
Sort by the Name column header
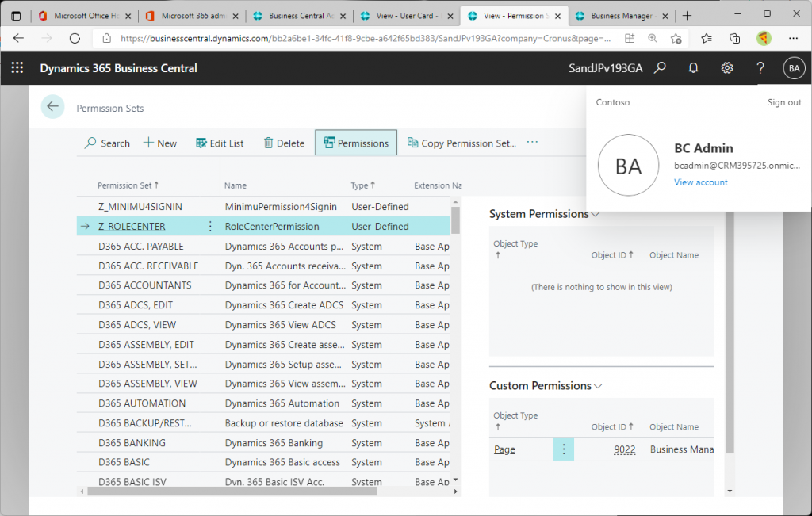pos(235,185)
